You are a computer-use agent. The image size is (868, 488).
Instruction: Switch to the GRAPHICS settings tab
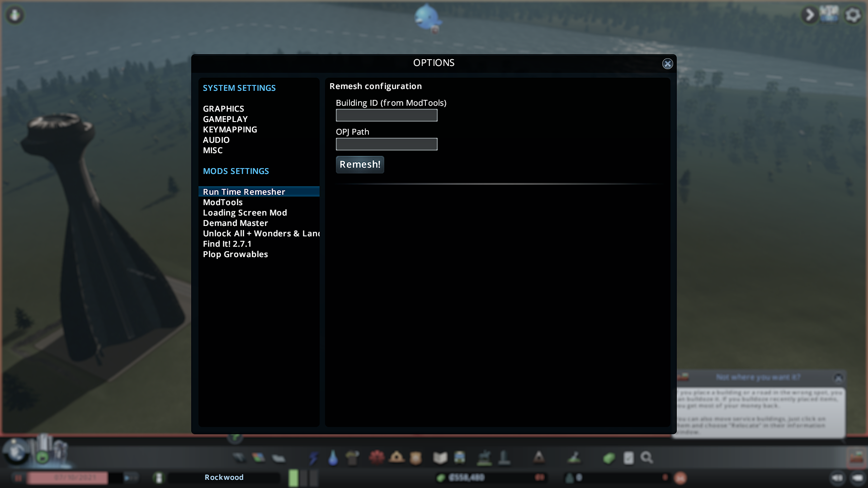click(223, 108)
